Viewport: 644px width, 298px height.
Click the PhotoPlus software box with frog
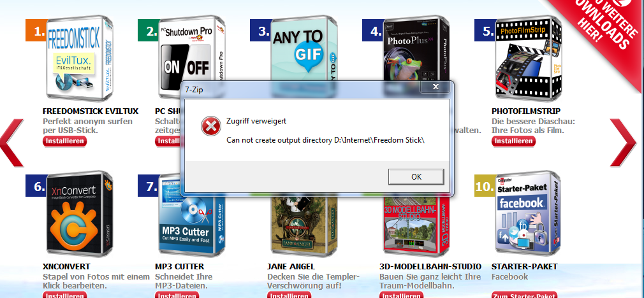416,48
